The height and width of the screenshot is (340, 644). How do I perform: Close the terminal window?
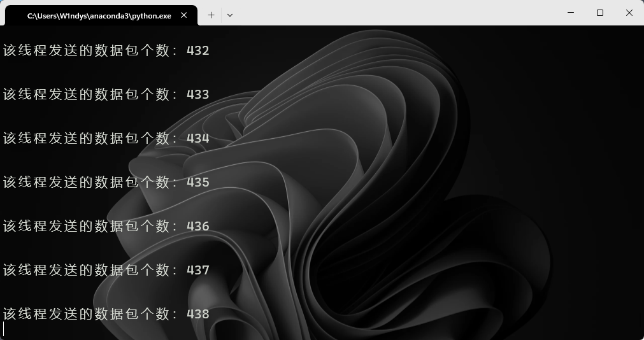(629, 13)
